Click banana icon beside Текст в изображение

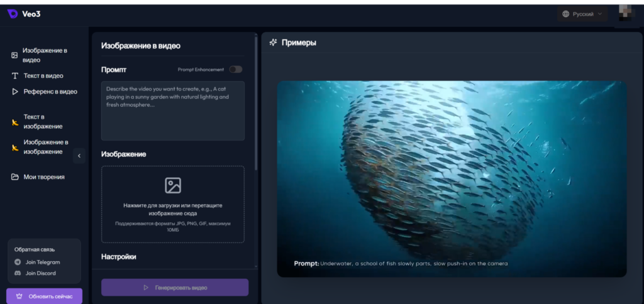pos(15,122)
